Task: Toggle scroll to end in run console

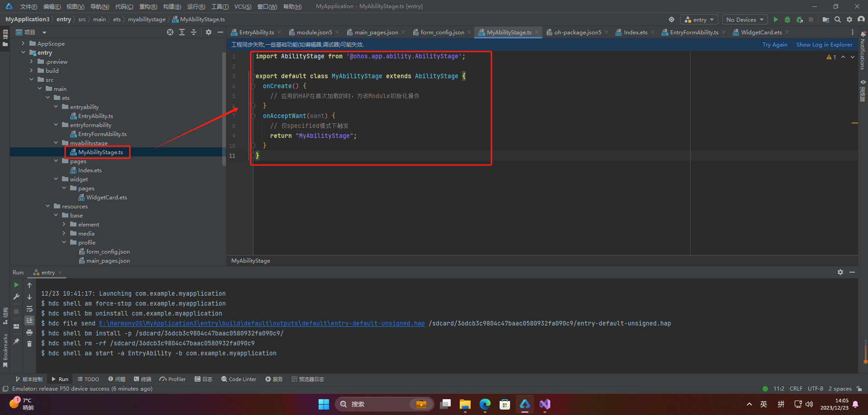Action: [29, 321]
